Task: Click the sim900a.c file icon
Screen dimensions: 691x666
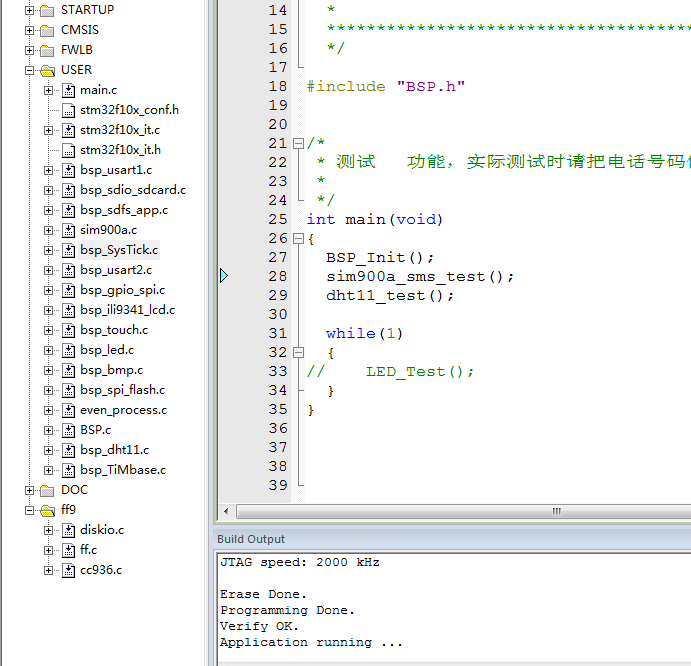Action: pyautogui.click(x=68, y=231)
